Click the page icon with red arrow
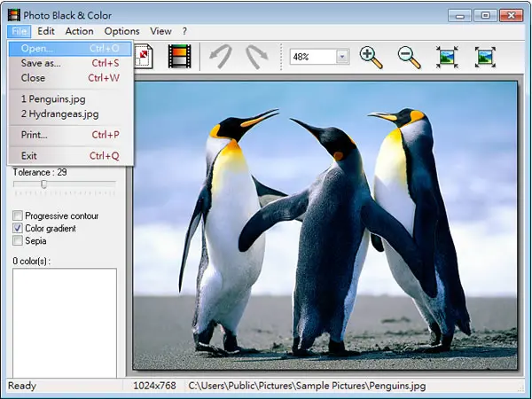532x399 pixels. click(x=144, y=57)
